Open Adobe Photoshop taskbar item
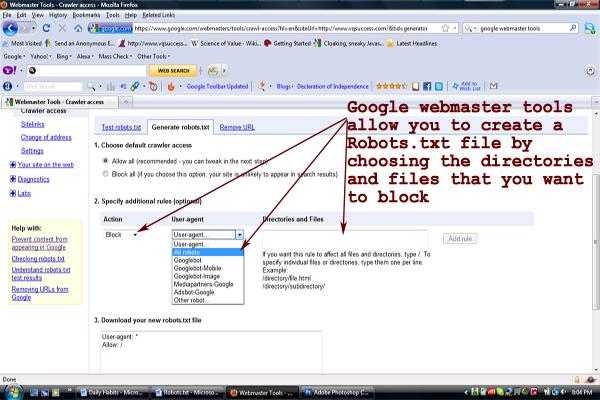Image resolution: width=600 pixels, height=400 pixels. [x=336, y=392]
